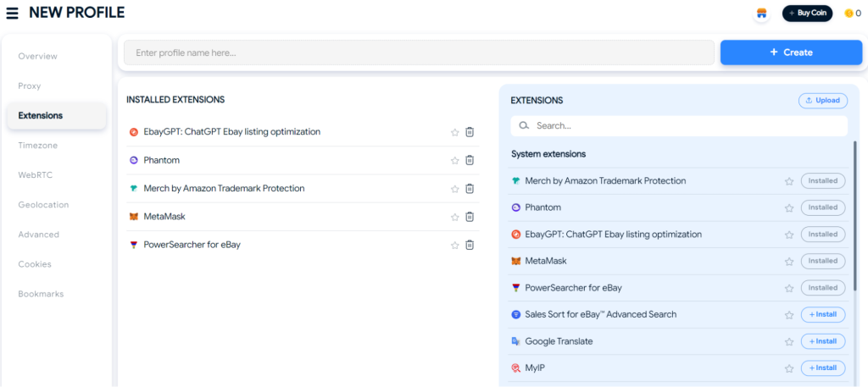Click Installed button for Phantom
The width and height of the screenshot is (868, 387).
coord(823,207)
